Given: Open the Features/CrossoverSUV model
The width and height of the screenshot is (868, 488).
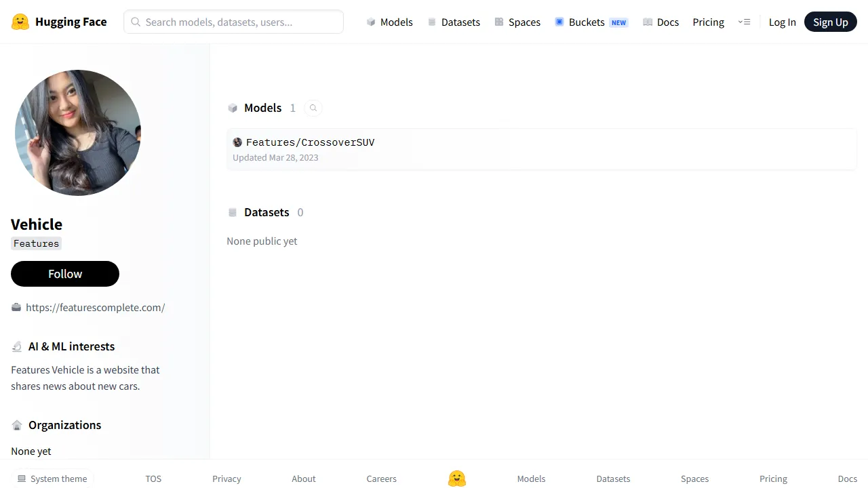Looking at the screenshot, I should click(x=542, y=149).
